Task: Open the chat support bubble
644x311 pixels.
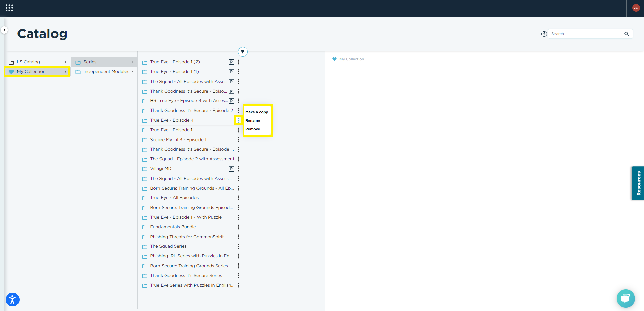Action: point(626,299)
